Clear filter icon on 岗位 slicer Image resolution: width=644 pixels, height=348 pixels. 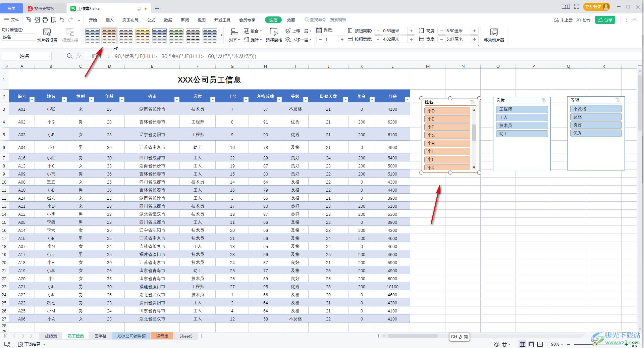click(x=544, y=100)
